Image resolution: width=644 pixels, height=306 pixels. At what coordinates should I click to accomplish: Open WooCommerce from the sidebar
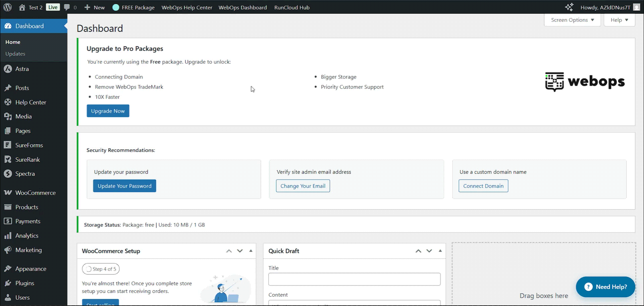click(35, 193)
